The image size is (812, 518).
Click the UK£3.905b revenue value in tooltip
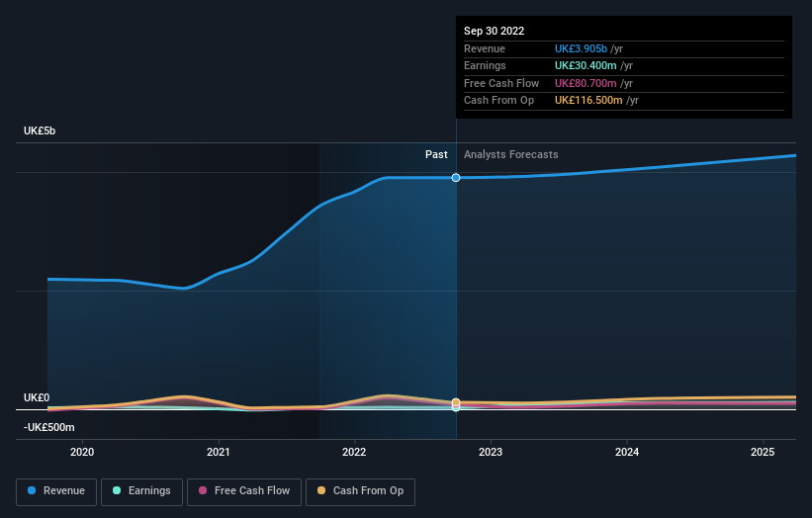click(581, 48)
